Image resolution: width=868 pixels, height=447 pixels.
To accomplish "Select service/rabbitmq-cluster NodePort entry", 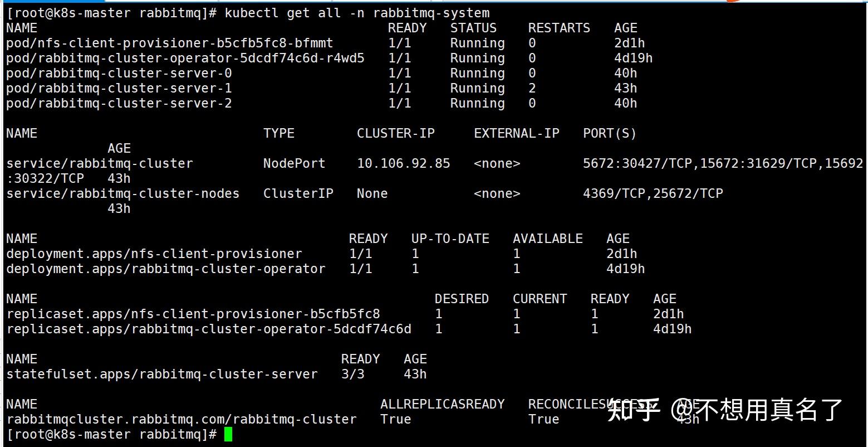I will [99, 163].
